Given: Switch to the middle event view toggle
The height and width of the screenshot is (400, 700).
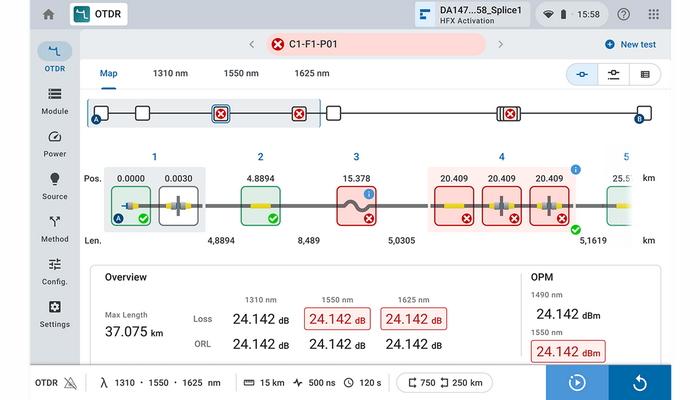Looking at the screenshot, I should click(613, 74).
